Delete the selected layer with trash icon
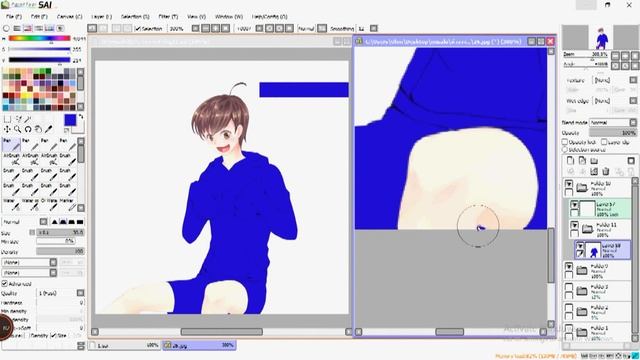The height and width of the screenshot is (360, 640). [x=606, y=171]
